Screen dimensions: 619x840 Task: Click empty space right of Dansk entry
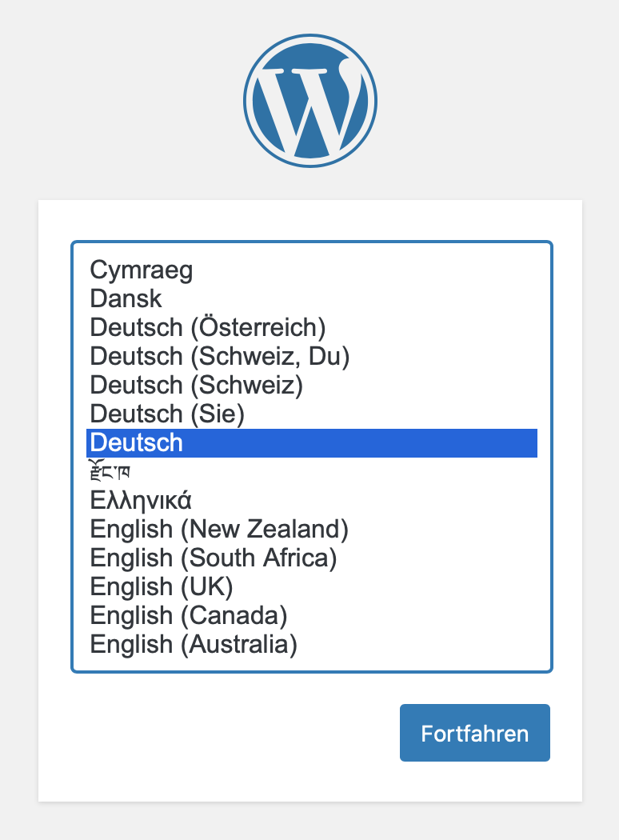click(348, 298)
